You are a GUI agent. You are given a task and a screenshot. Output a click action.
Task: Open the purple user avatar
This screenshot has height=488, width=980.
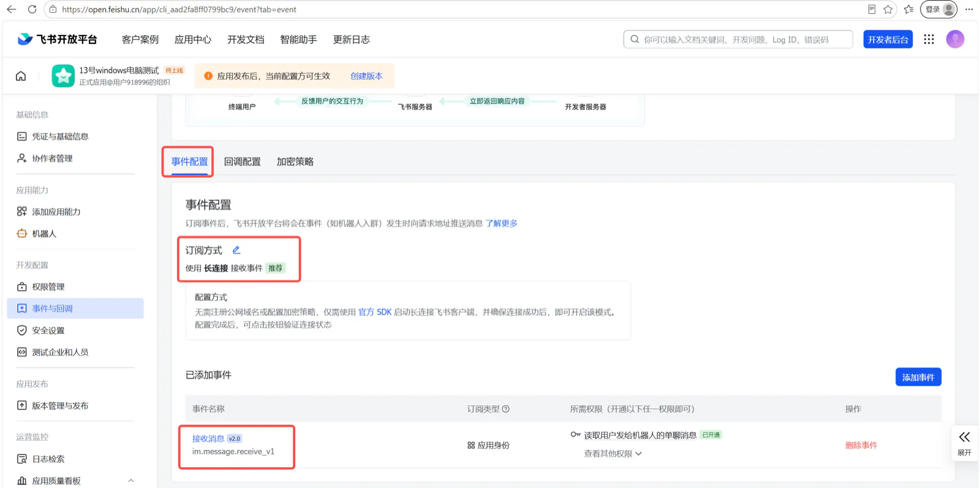click(956, 39)
